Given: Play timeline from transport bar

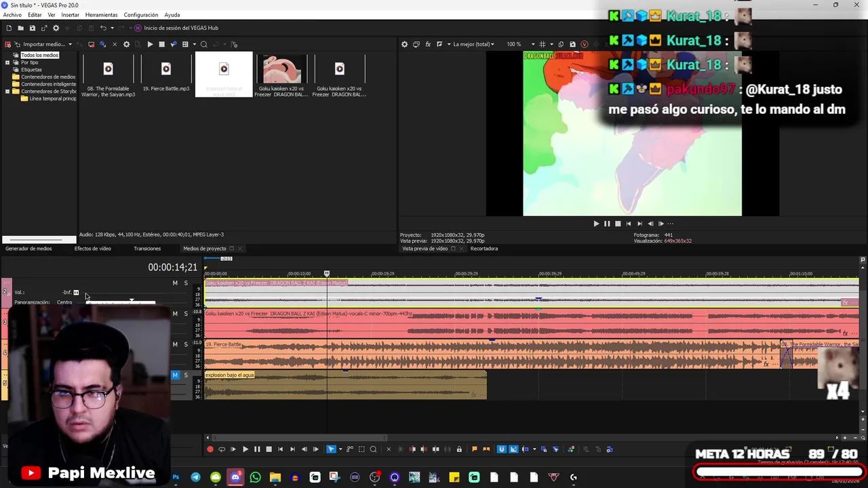Looking at the screenshot, I should pyautogui.click(x=245, y=449).
